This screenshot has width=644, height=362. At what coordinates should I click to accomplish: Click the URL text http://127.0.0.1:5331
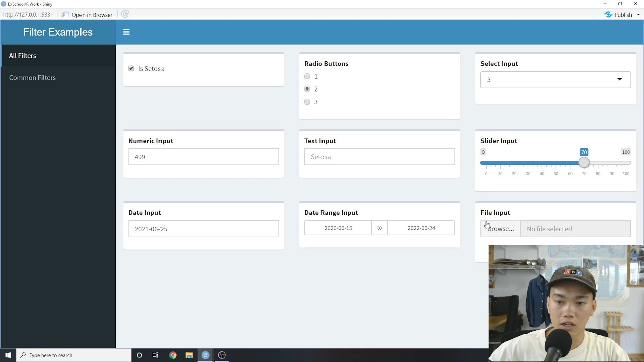pos(28,15)
